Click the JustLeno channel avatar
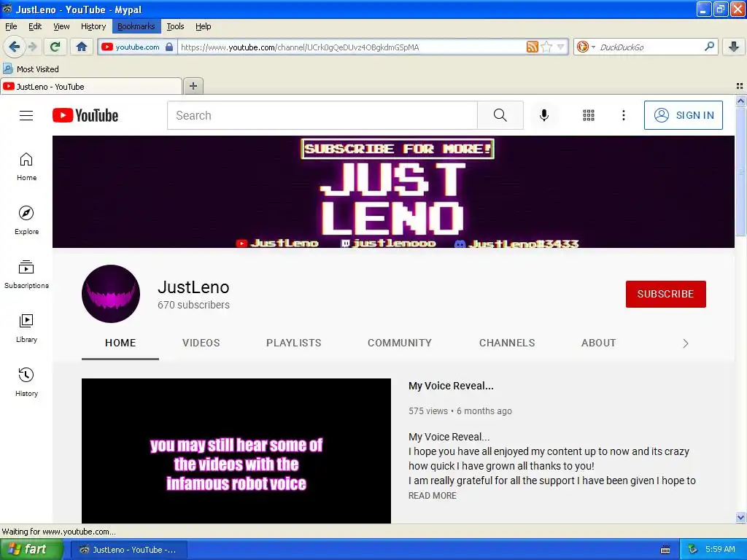 click(111, 294)
